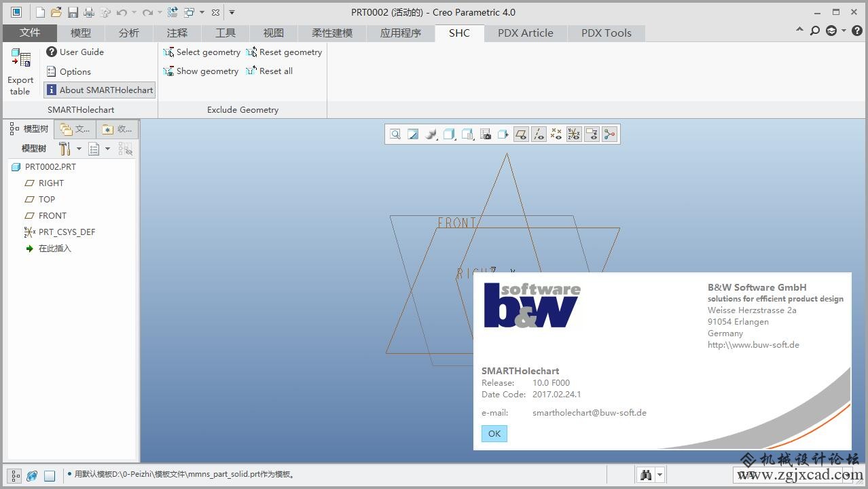Click OK in the SMARTHolechart about dialog
The image size is (868, 489).
point(494,433)
